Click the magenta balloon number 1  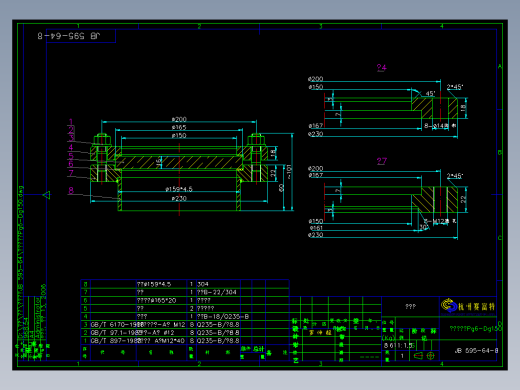(x=71, y=122)
